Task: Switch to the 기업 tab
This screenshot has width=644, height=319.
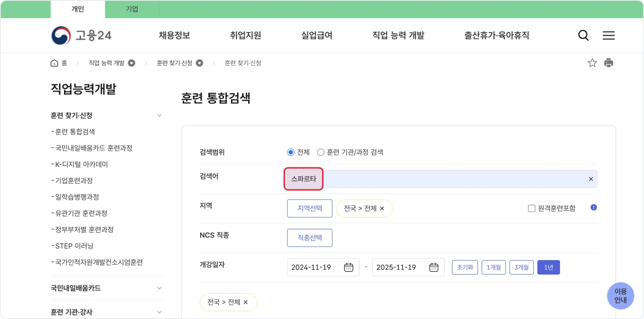Action: [132, 9]
